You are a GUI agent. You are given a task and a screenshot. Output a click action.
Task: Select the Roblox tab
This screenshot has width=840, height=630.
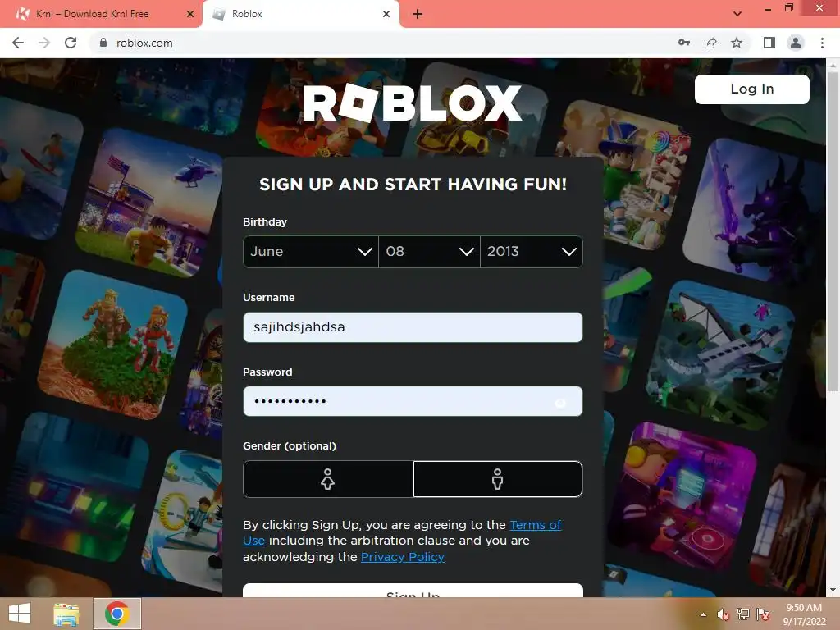(x=300, y=14)
